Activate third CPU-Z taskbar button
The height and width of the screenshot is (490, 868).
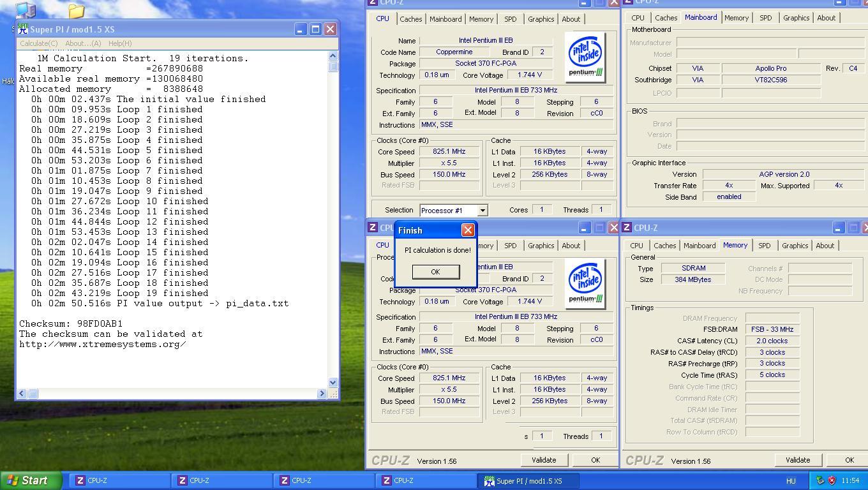(x=324, y=480)
